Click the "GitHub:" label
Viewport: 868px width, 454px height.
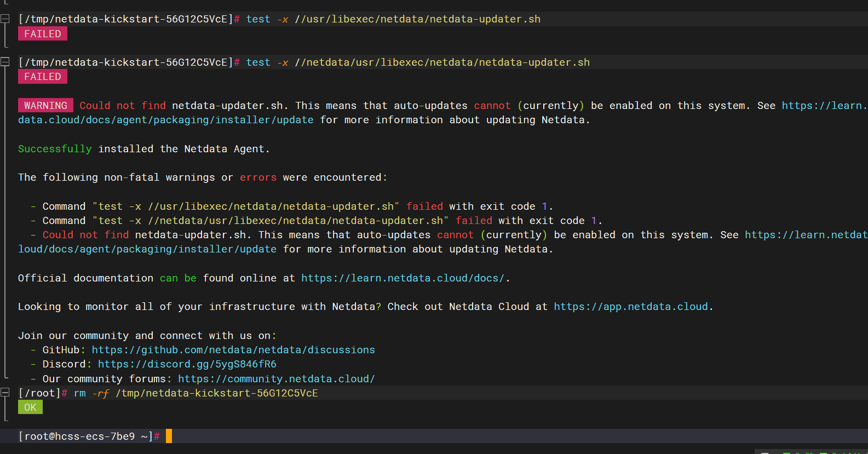(x=64, y=350)
